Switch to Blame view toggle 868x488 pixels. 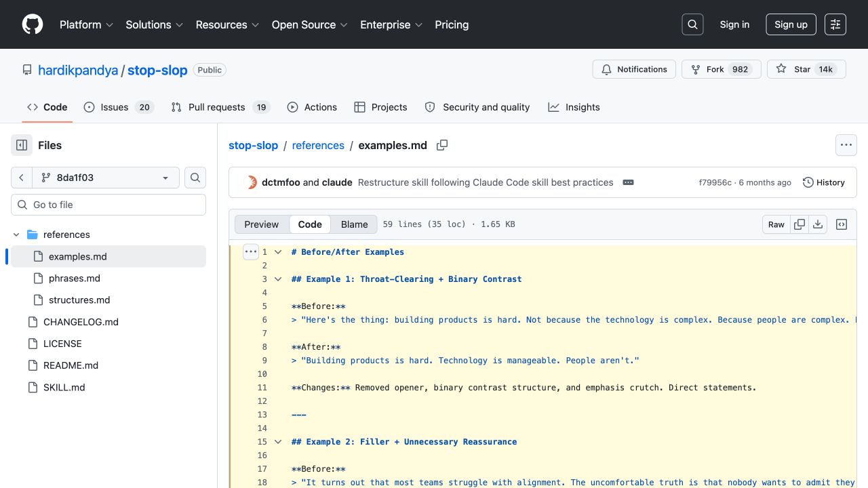click(x=354, y=224)
